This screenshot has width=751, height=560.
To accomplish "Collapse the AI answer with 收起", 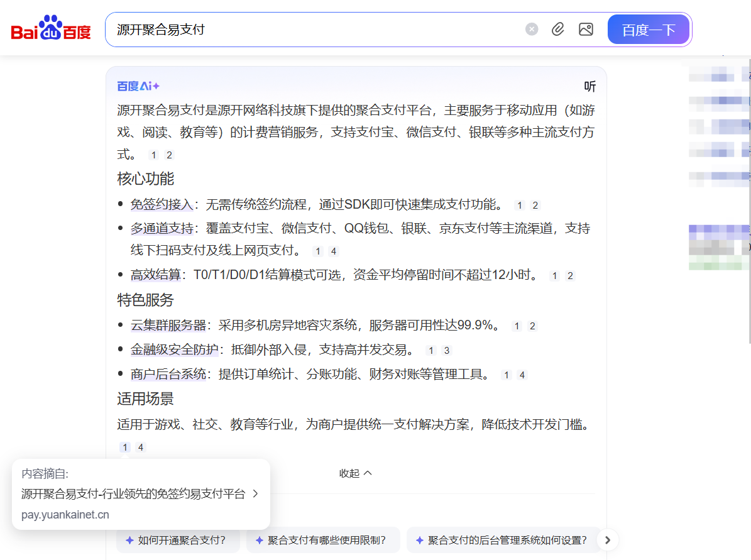I will click(356, 473).
